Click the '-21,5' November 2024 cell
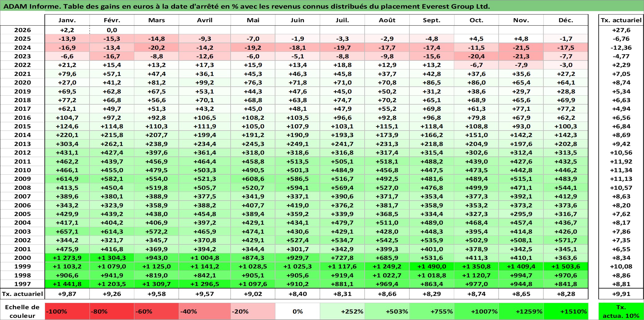Screen dimensions: 644x320 [x=521, y=48]
